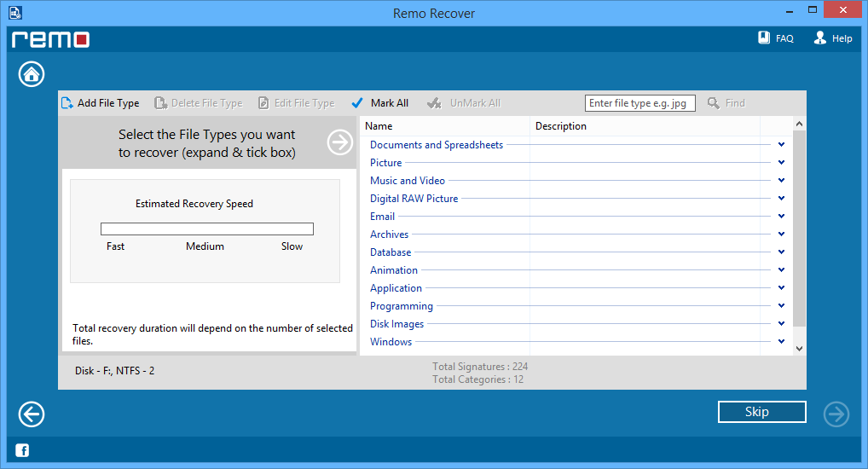Click the list scrollbar up arrow
This screenshot has width=868, height=469.
[799, 124]
